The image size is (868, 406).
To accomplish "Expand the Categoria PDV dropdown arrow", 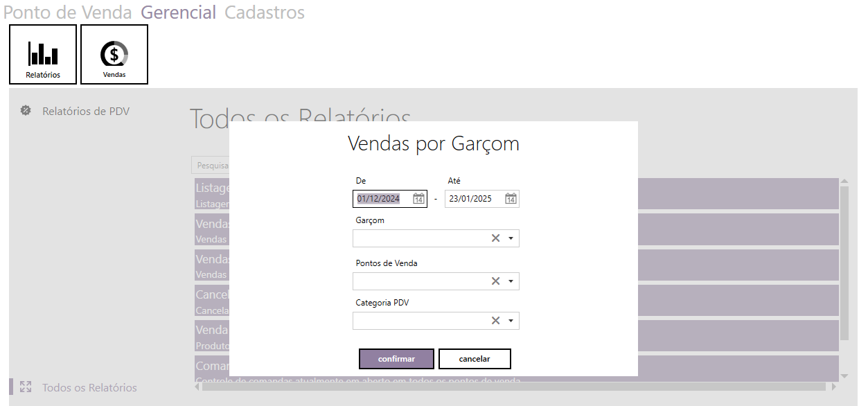I will (x=511, y=321).
